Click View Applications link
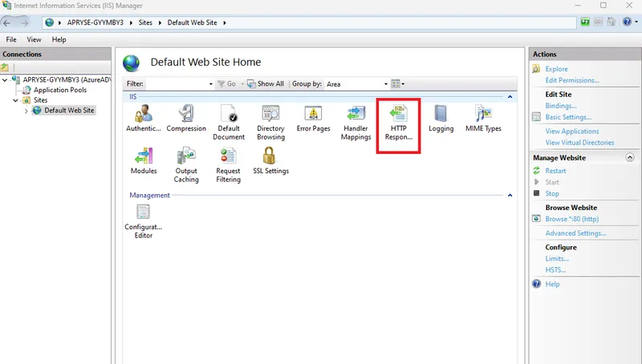Viewport: 642px width, 364px height. point(572,131)
